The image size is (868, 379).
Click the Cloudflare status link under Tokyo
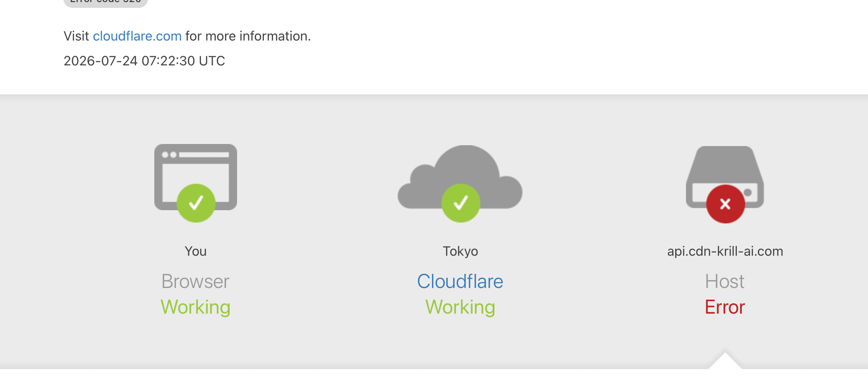(x=460, y=282)
